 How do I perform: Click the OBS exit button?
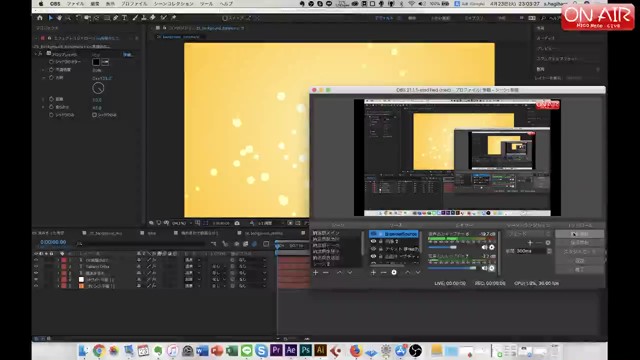pos(579,270)
